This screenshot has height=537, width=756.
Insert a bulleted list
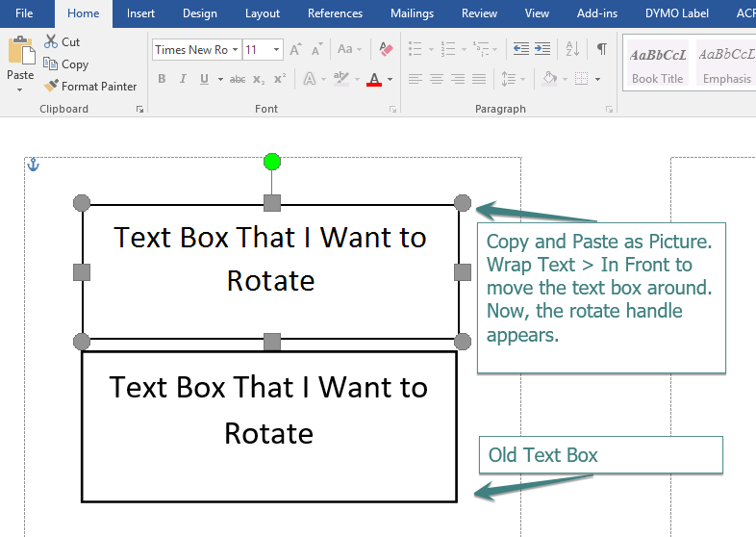416,49
